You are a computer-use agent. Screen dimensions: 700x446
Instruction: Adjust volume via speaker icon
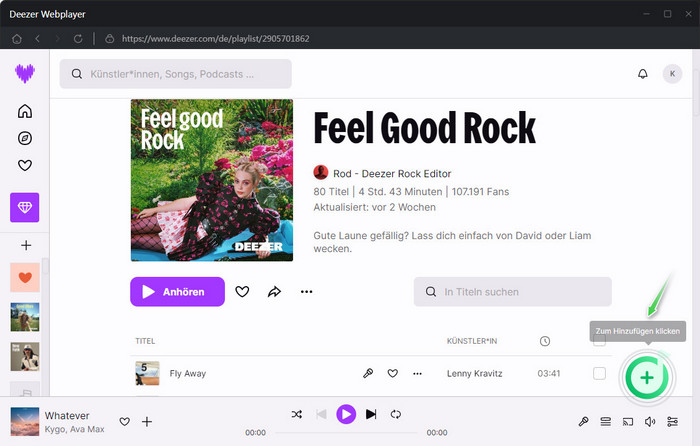650,421
